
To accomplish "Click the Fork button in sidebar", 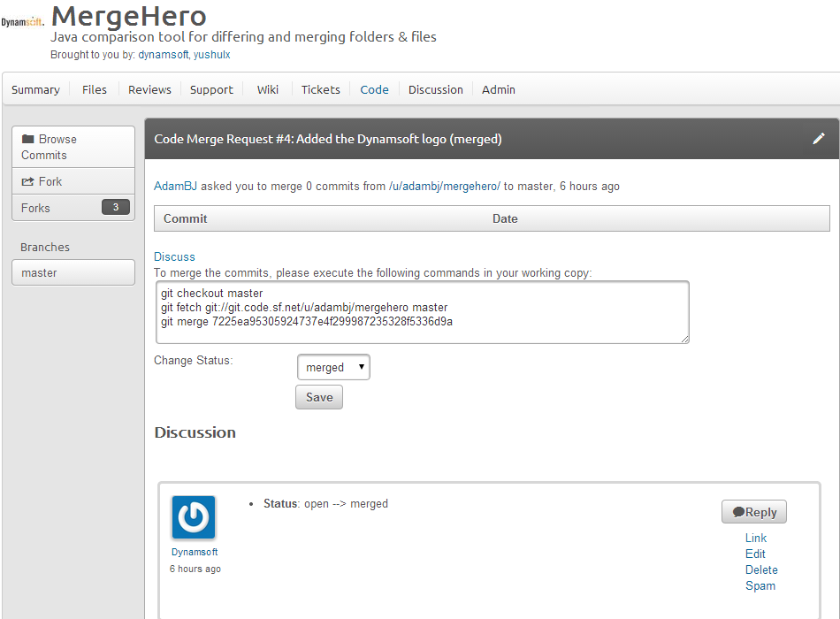I will (x=73, y=181).
